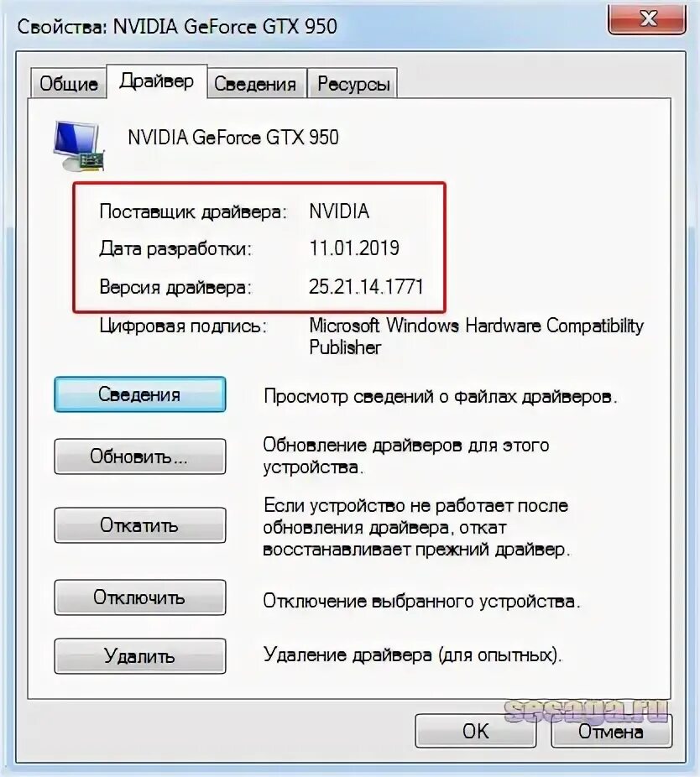The height and width of the screenshot is (777, 700).
Task: Click the Microsoft Windows Hardware Compatibility Publisher text
Action: pyautogui.click(x=476, y=336)
